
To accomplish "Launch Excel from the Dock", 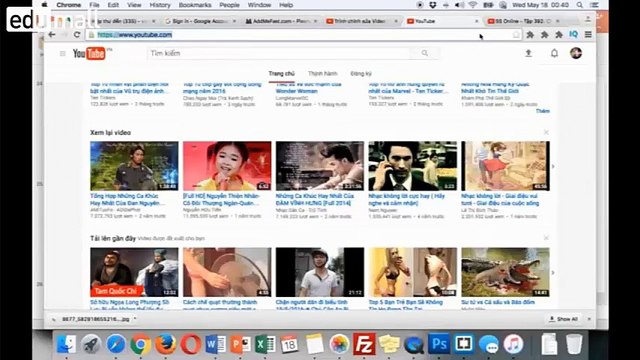I will 265,344.
